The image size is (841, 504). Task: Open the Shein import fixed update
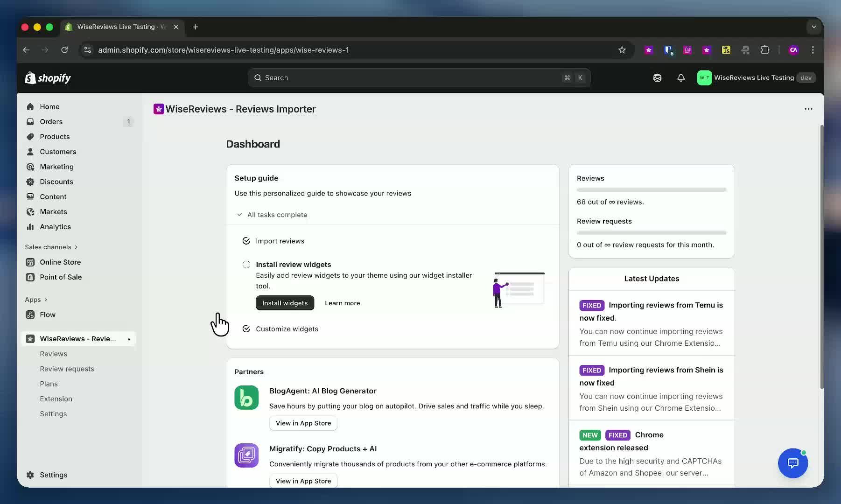652,388
